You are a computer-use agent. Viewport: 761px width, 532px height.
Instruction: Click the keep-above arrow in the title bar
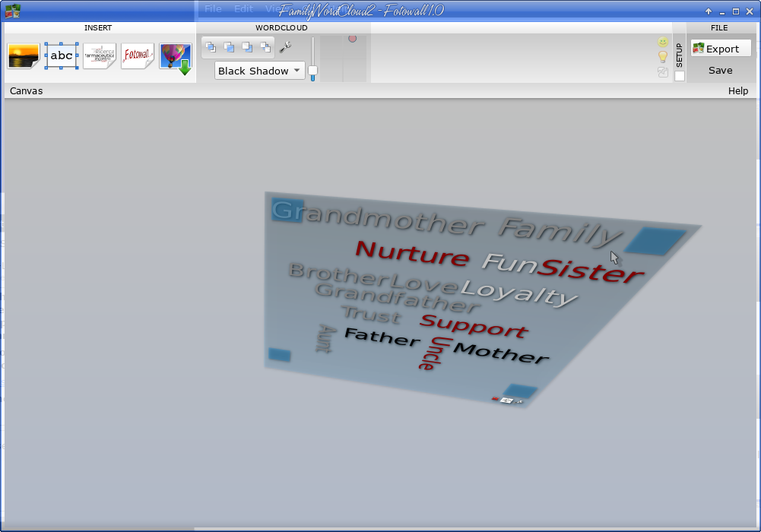click(709, 11)
